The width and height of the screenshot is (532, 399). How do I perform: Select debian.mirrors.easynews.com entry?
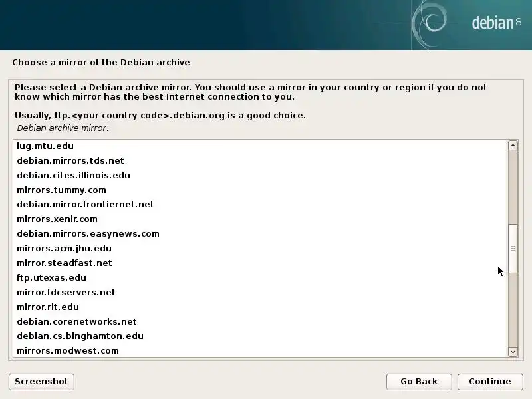(260, 234)
